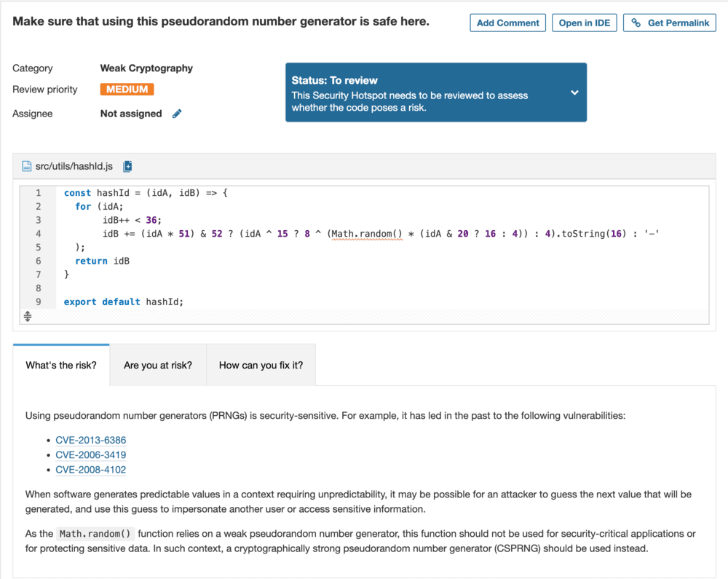Viewport: 728px width, 579px height.
Task: Select the What's the risk? tab
Action: (61, 364)
